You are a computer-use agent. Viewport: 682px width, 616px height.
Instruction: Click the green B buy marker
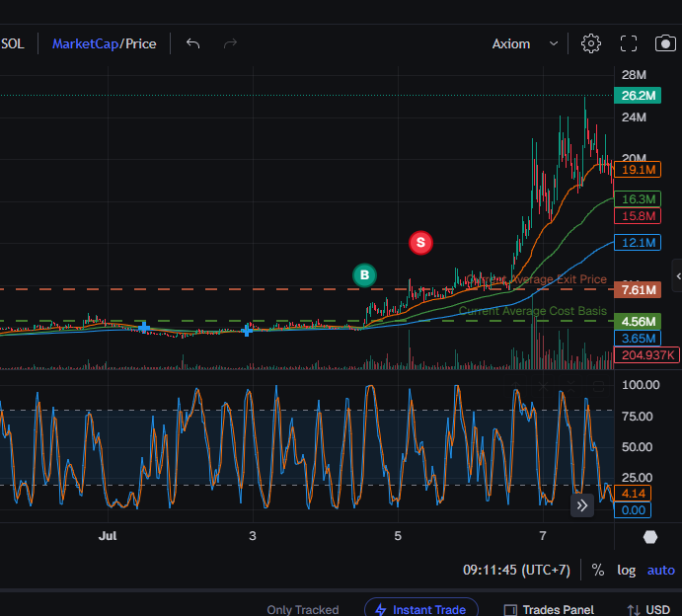point(364,275)
